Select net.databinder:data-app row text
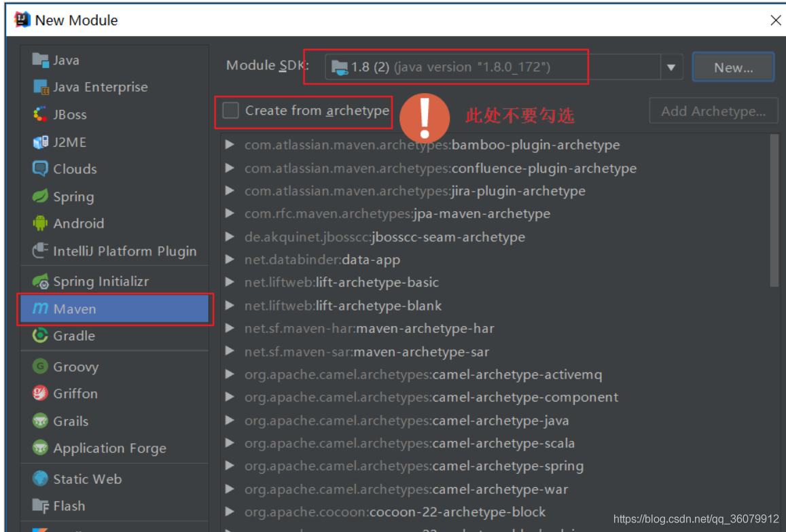786x532 pixels. 322,260
